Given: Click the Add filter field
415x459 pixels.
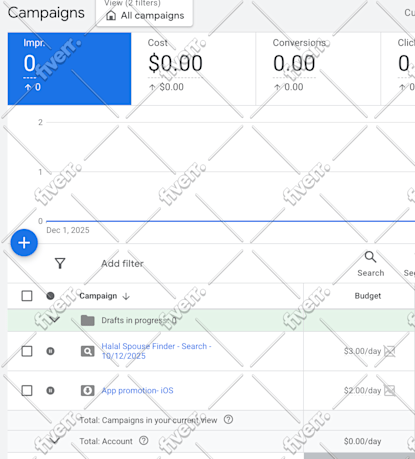Looking at the screenshot, I should pos(123,263).
